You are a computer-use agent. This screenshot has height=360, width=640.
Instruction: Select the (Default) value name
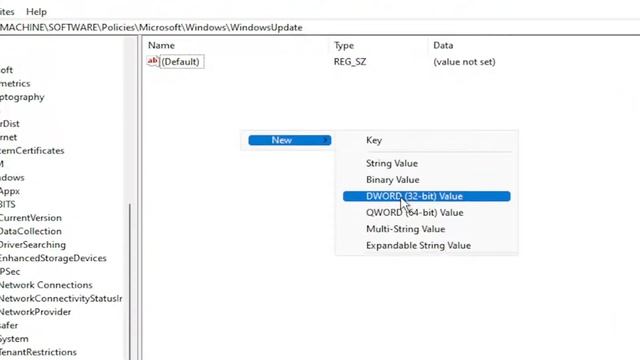[x=180, y=62]
